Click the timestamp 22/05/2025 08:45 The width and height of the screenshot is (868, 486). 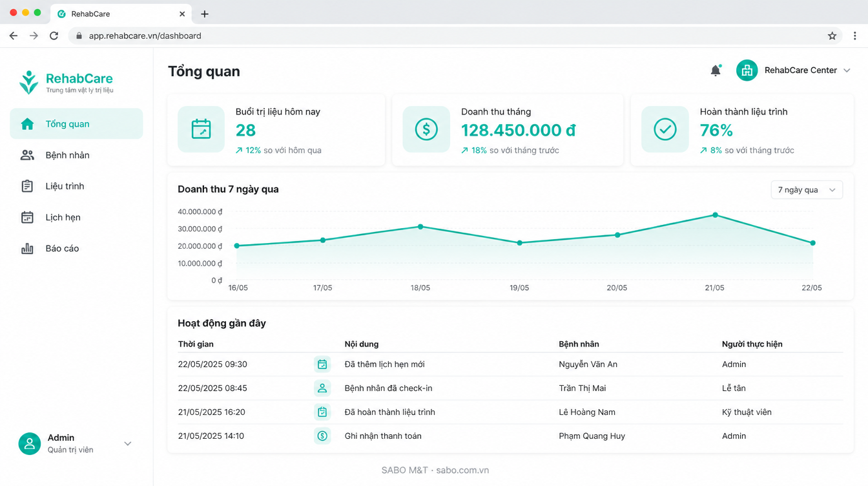pos(212,388)
